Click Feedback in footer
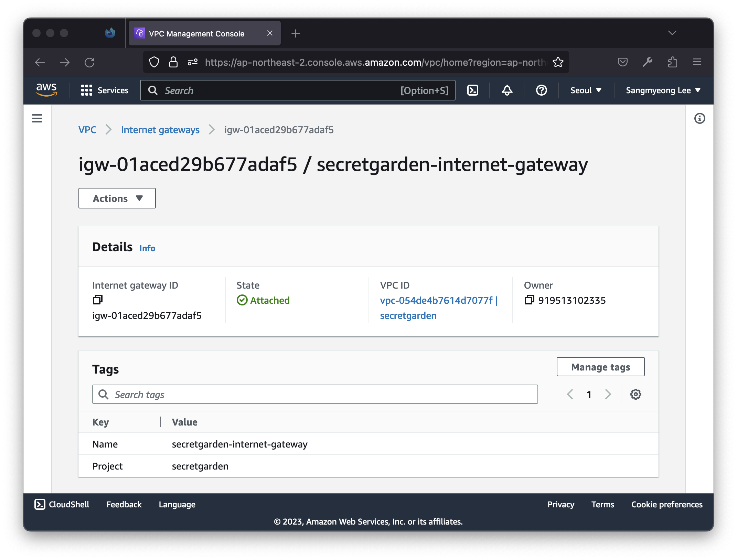The image size is (737, 560). point(124,504)
